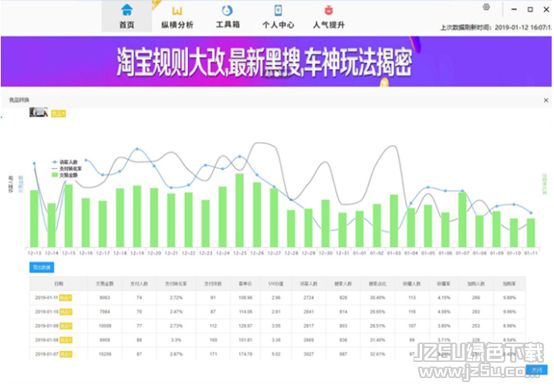Click the 7984 transaction amount cell
The image size is (554, 392).
[105, 312]
